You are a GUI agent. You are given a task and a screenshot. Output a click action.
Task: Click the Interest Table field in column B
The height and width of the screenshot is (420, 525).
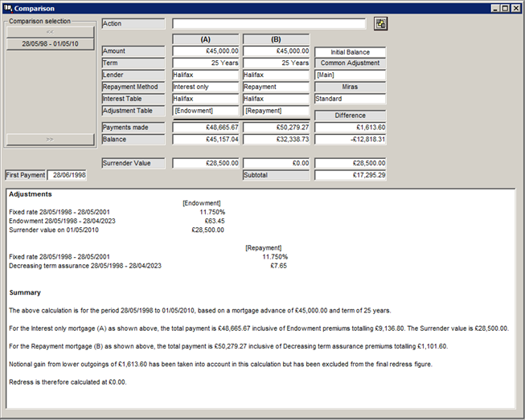[x=276, y=99]
